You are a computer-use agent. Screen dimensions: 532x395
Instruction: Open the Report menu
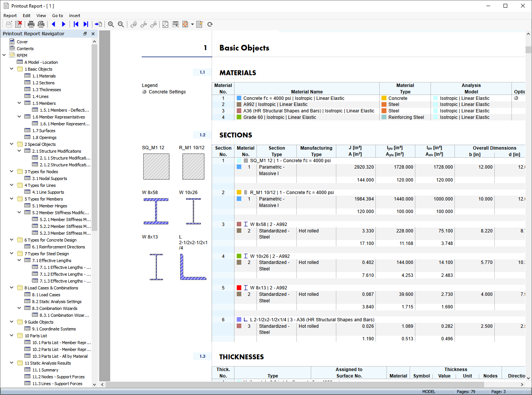tap(10, 16)
